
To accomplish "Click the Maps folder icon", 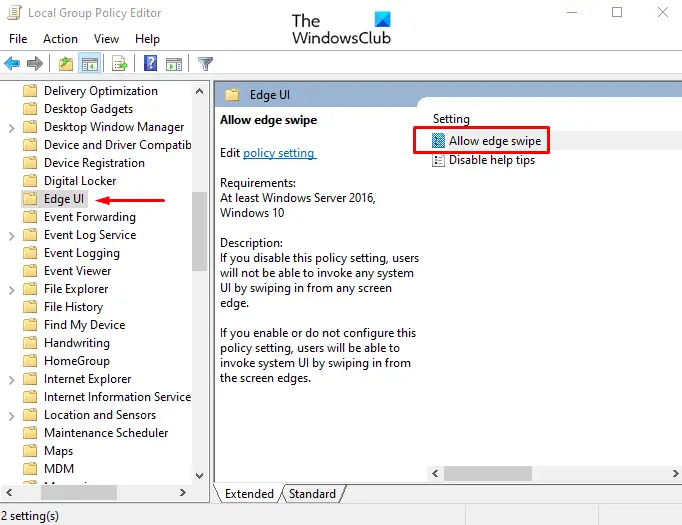I will [30, 451].
